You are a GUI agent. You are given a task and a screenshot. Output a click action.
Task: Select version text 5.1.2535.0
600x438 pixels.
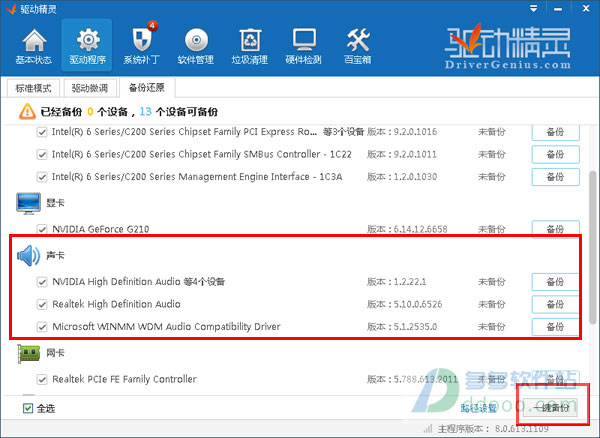(x=415, y=327)
